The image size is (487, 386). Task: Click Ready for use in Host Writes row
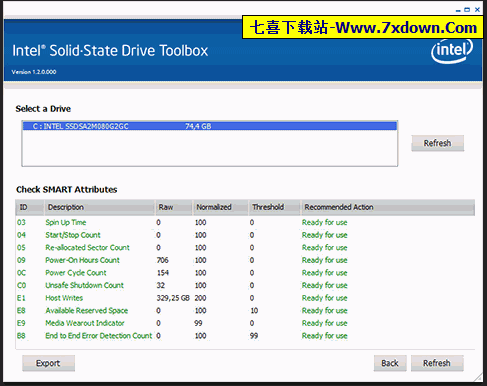pyautogui.click(x=324, y=298)
